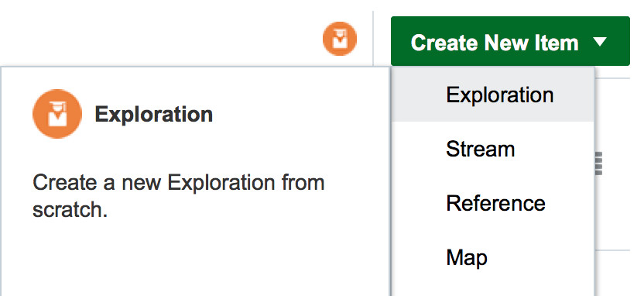Click the 'Create New Item' label text
This screenshot has height=296, width=644.
[495, 43]
